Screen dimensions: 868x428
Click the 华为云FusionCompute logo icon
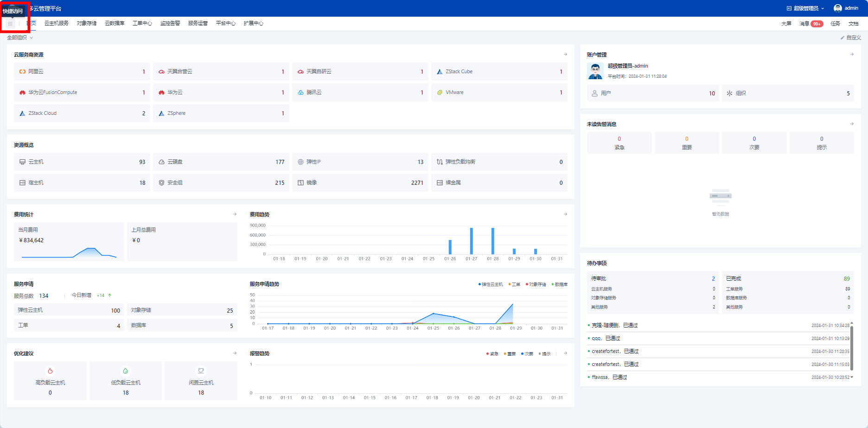(22, 93)
